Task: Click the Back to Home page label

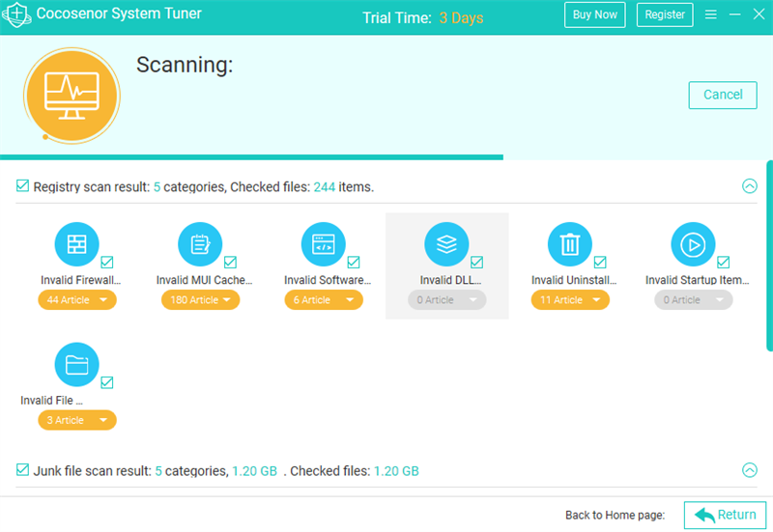Action: pyautogui.click(x=615, y=516)
